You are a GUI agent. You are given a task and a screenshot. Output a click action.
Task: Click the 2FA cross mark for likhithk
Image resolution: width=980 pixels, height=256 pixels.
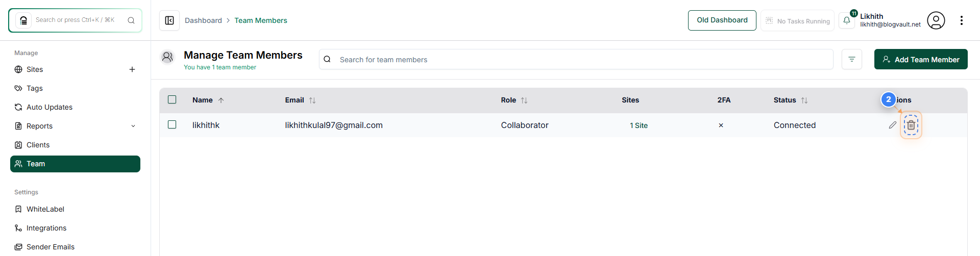(x=721, y=125)
